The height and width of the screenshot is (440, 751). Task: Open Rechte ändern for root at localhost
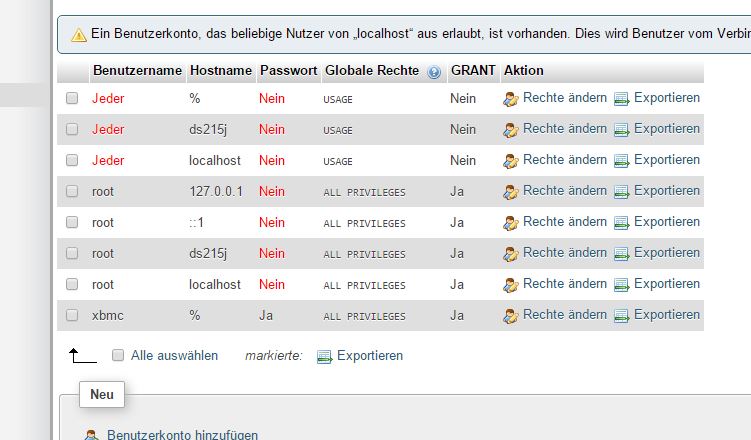tap(565, 284)
